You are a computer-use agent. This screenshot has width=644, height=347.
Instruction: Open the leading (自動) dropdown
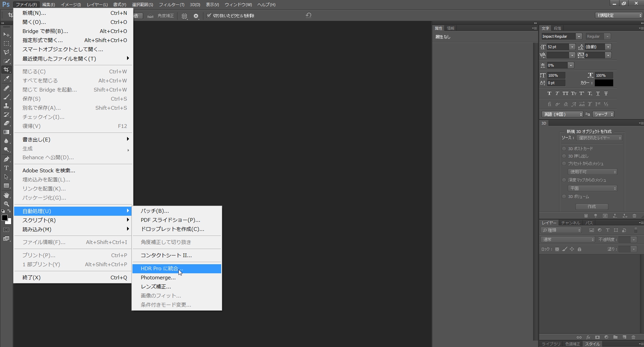point(608,47)
